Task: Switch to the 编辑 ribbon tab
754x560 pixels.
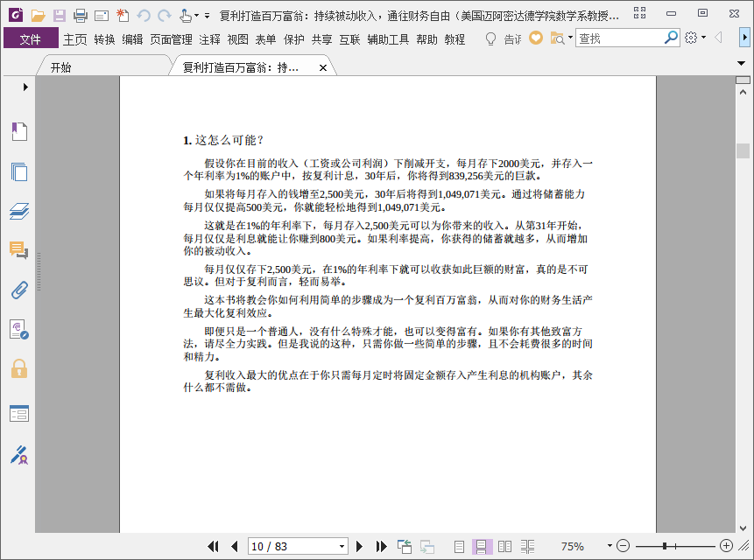Action: 132,39
